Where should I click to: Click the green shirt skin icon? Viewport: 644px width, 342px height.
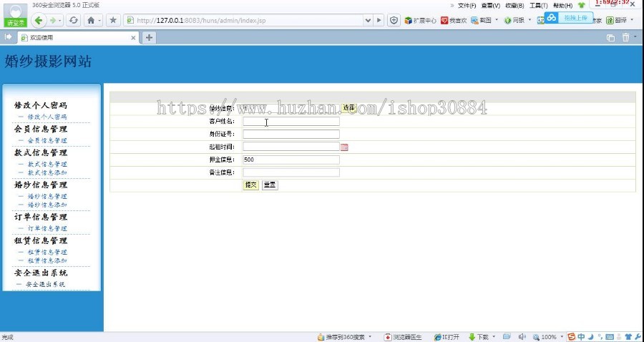click(x=581, y=5)
